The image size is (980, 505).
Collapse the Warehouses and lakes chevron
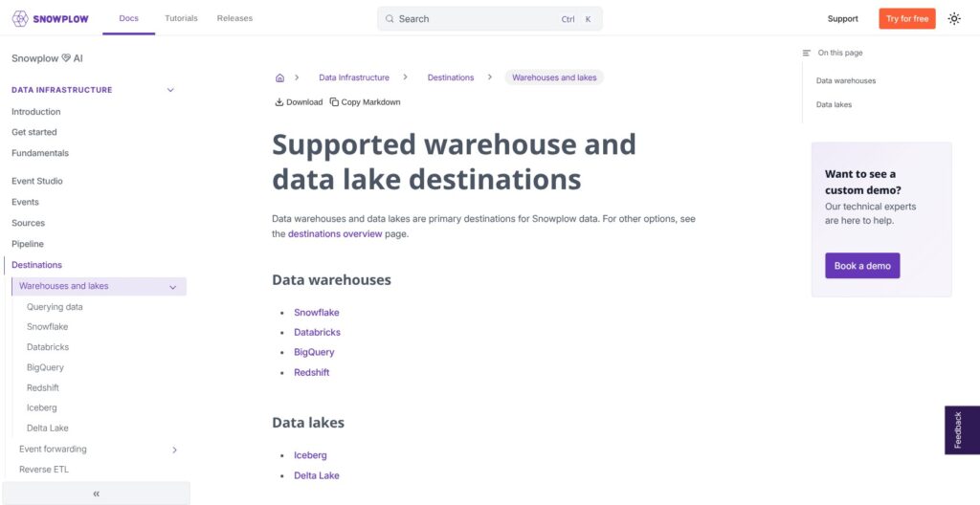pyautogui.click(x=173, y=287)
